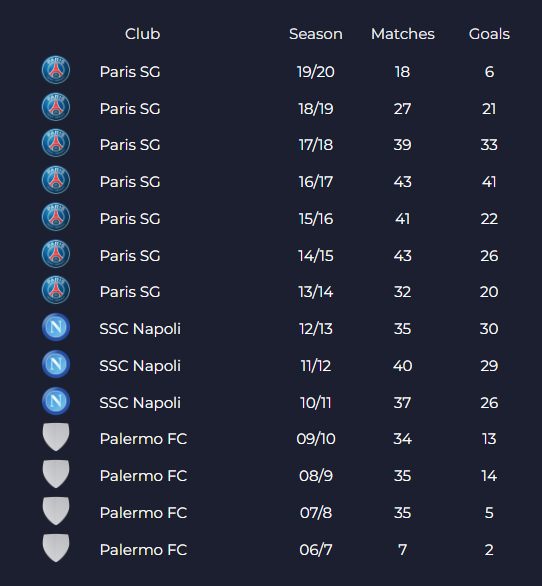Click SSC Napoli crest in 10/11 row
Viewport: 542px width, 586px height.
[x=56, y=401]
